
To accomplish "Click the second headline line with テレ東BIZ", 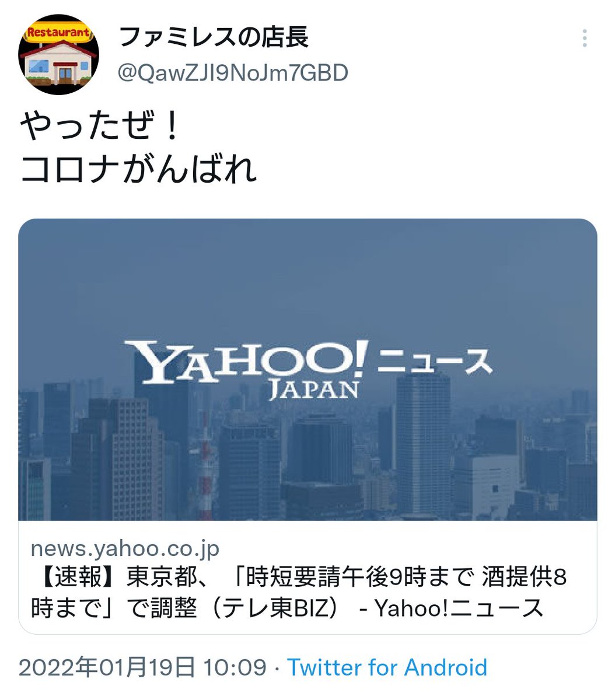I will [287, 608].
